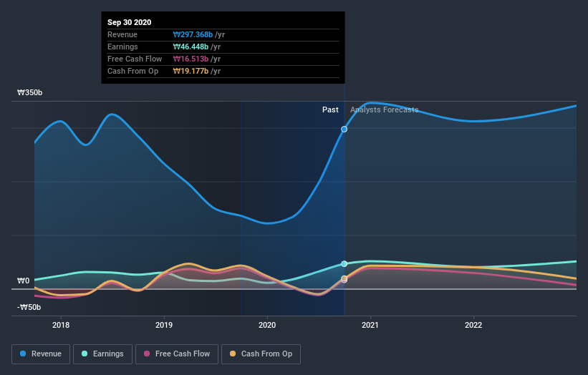The height and width of the screenshot is (375, 588).
Task: Click the 'Cash From Op' tooltip row label
Action: (x=132, y=71)
